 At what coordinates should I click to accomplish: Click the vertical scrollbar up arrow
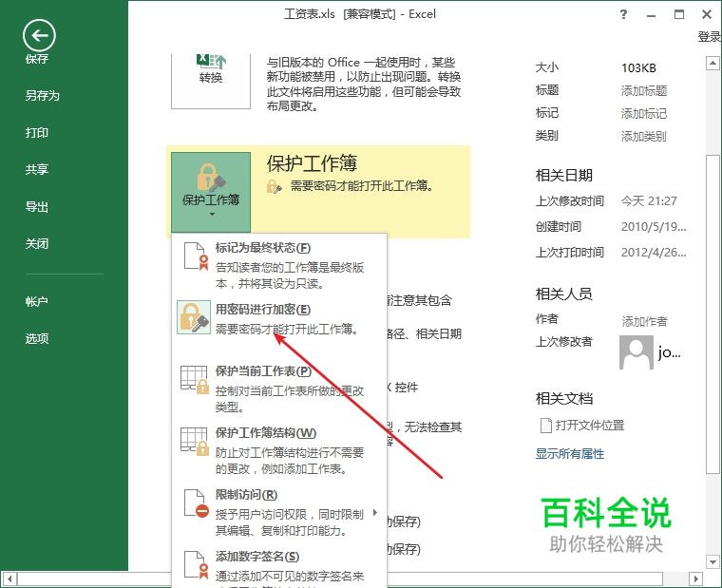(712, 63)
